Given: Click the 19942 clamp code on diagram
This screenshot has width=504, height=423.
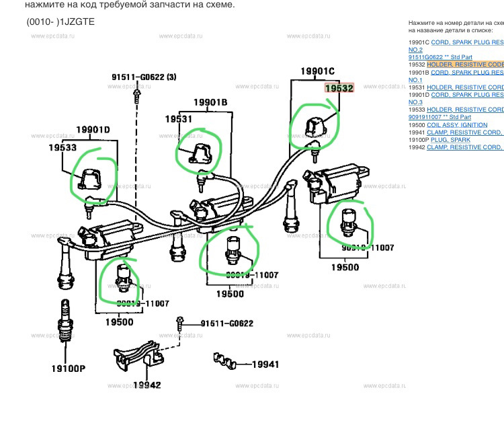Looking at the screenshot, I should pyautogui.click(x=147, y=385).
